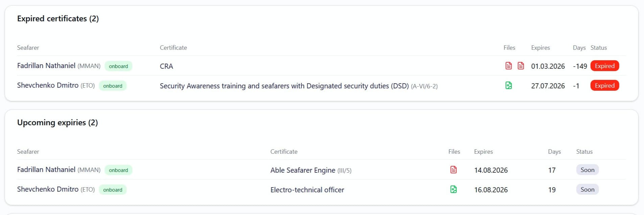Viewport: 644px width, 215px height.
Task: Click Expired badge on CRA row
Action: tap(604, 66)
